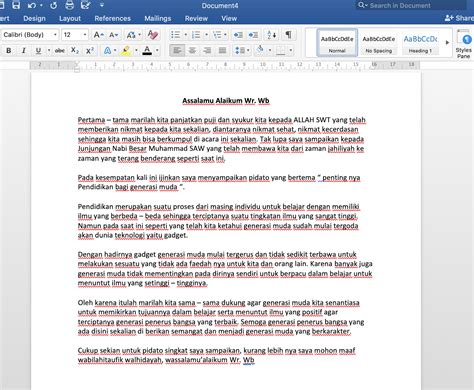Undo the last action
The height and width of the screenshot is (390, 474).
pos(32,5)
